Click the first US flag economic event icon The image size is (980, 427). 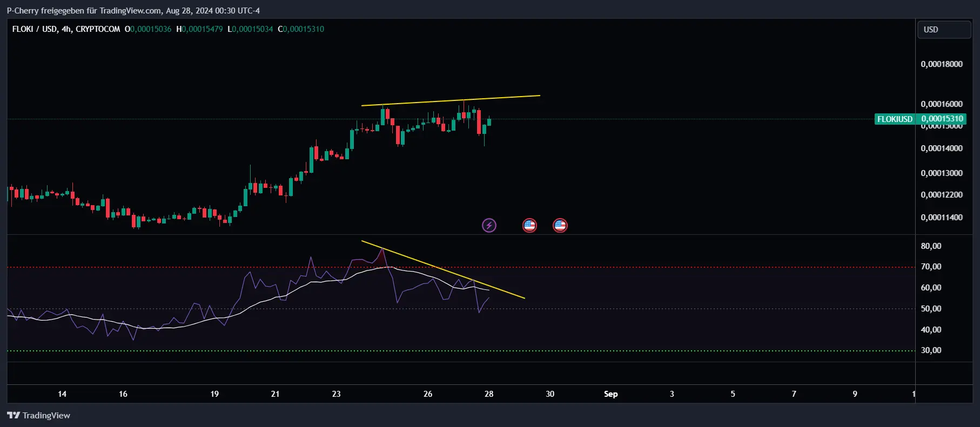click(529, 225)
